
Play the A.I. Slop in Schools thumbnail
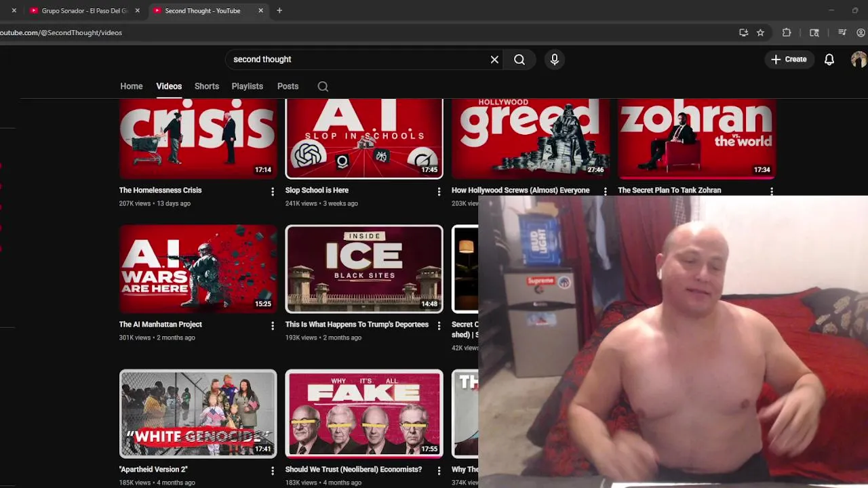coord(364,139)
